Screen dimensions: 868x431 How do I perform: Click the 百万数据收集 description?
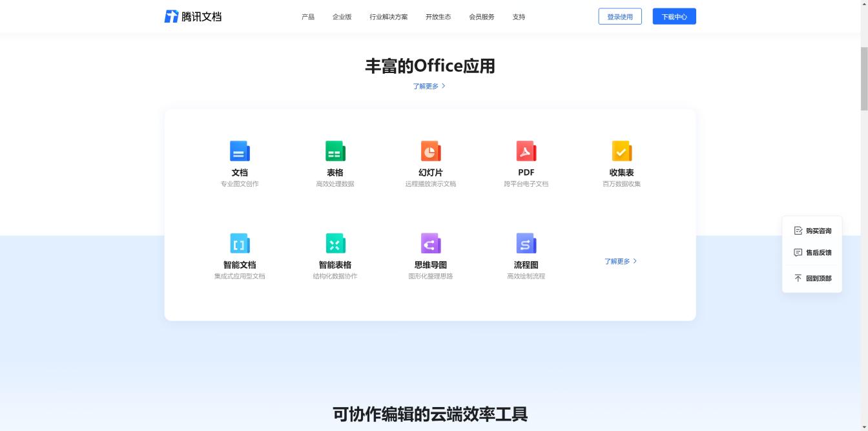(x=622, y=184)
